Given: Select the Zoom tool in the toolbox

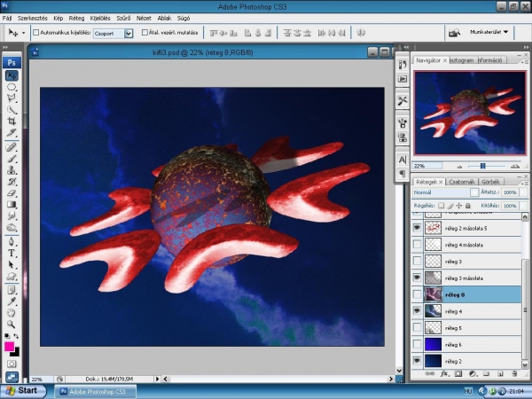Looking at the screenshot, I should (12, 325).
